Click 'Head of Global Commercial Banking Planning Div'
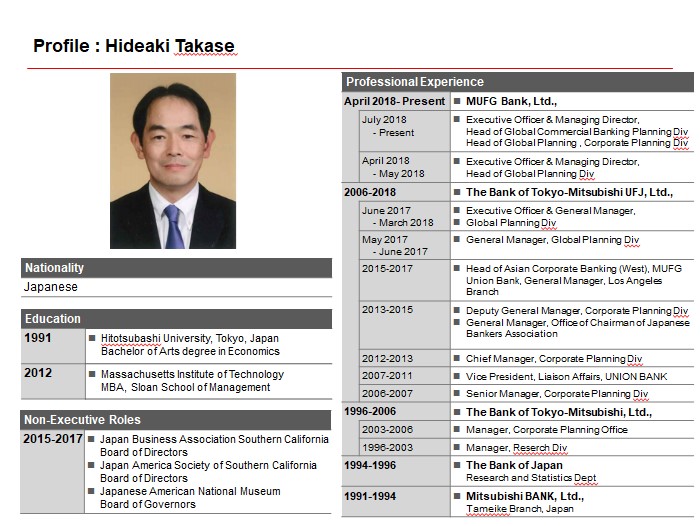Viewport: 700px width, 526px height. tap(577, 132)
